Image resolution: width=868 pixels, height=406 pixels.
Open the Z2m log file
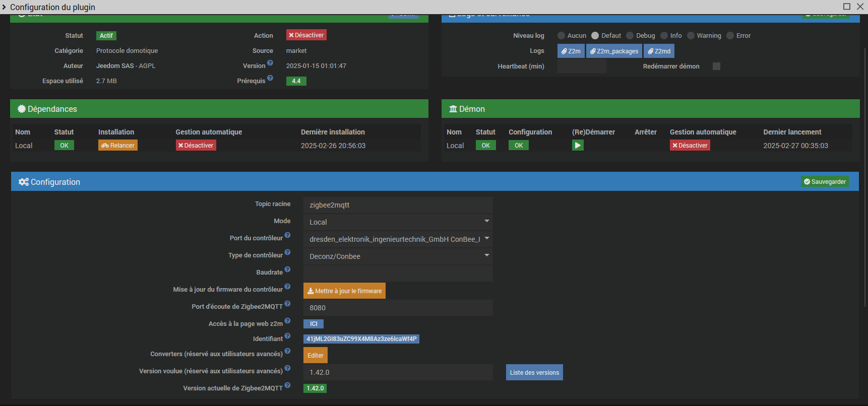[x=571, y=51]
